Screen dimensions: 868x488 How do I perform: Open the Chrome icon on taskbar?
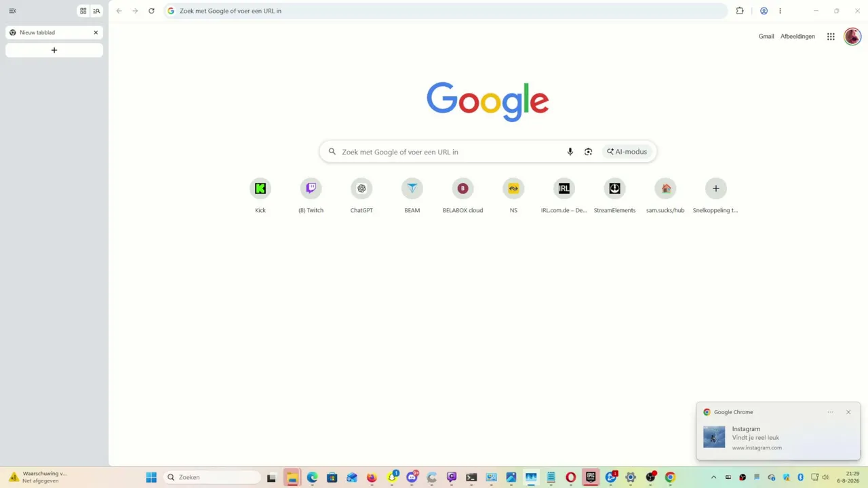[670, 477]
